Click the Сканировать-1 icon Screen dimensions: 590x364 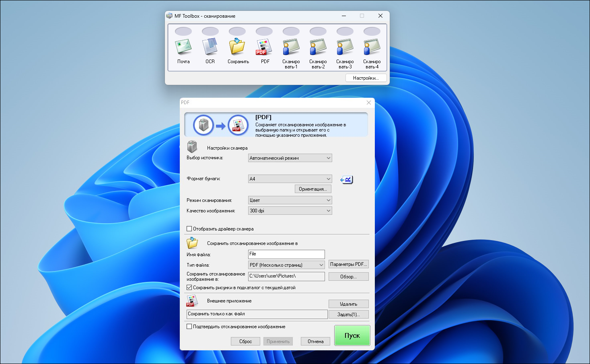click(291, 47)
